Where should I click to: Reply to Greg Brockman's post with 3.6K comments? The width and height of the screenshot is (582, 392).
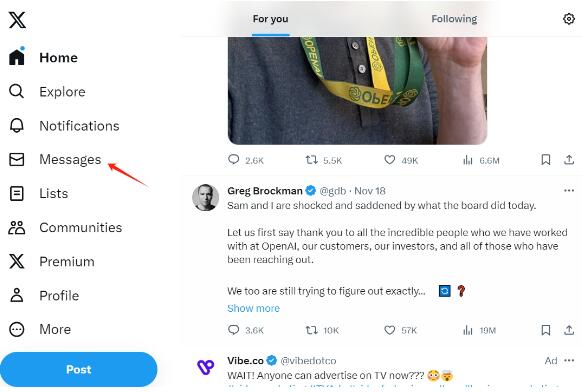coord(233,330)
